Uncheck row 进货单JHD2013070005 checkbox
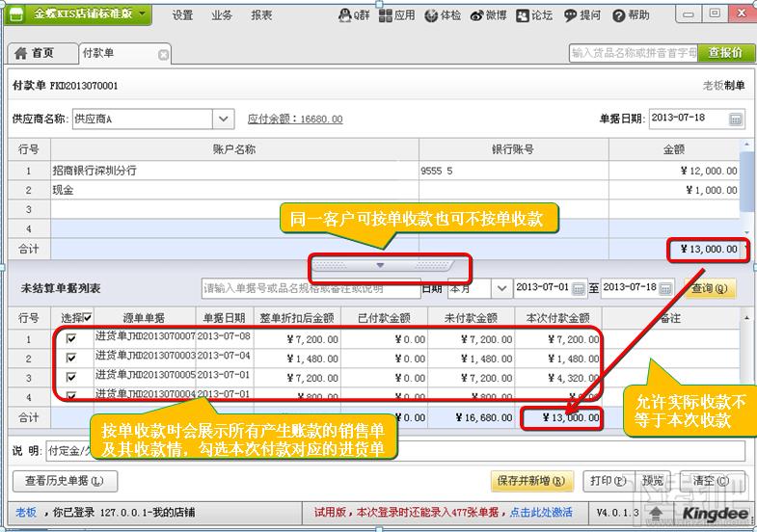757x532 pixels. pos(71,377)
